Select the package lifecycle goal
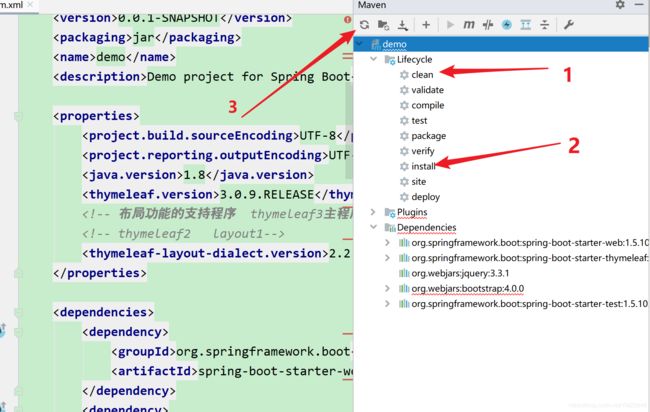The image size is (650, 412). 429,136
